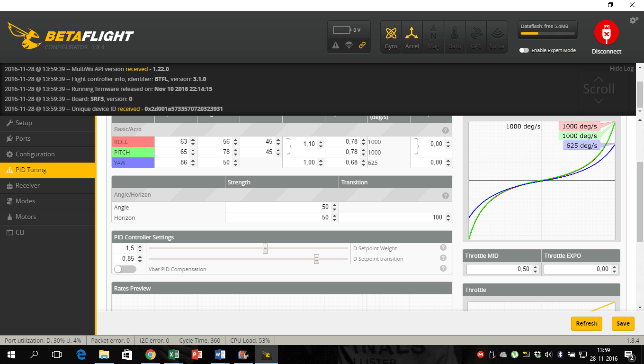Click the Accel sensor icon
This screenshot has width=644, height=364.
tap(412, 37)
